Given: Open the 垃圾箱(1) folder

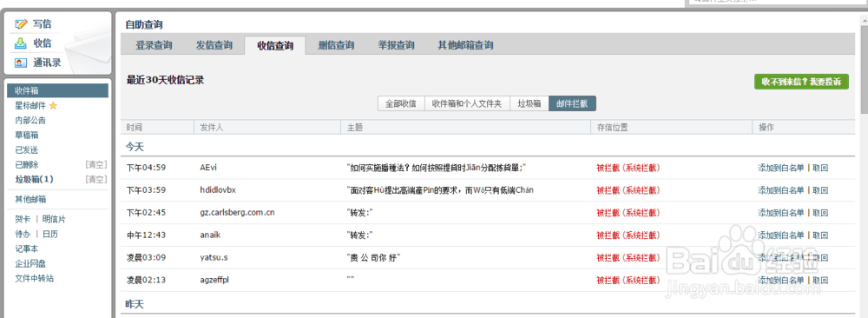Looking at the screenshot, I should point(34,179).
